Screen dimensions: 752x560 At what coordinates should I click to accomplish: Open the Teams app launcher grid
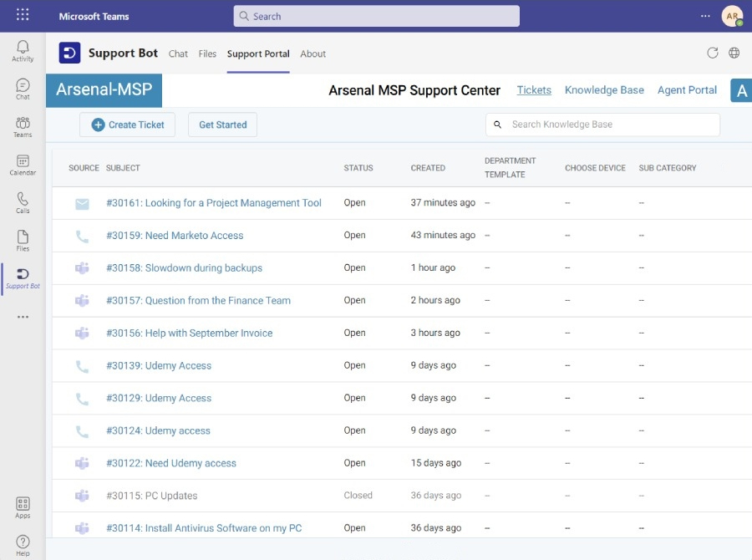pyautogui.click(x=23, y=15)
